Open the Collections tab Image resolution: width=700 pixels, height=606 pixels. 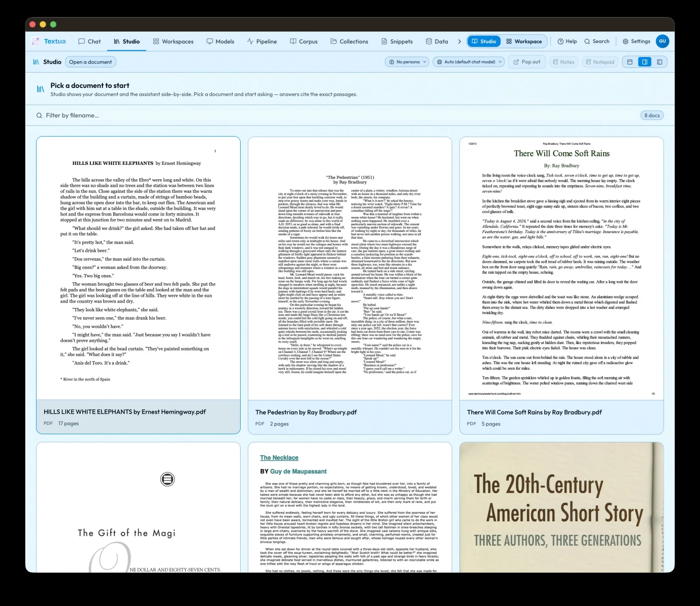[349, 42]
